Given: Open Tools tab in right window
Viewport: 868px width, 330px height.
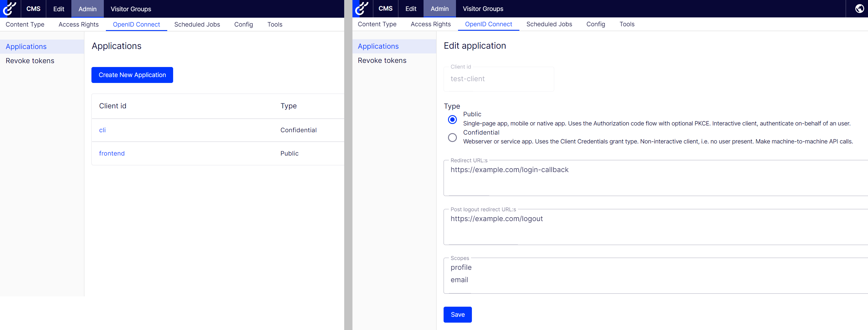Looking at the screenshot, I should 627,24.
